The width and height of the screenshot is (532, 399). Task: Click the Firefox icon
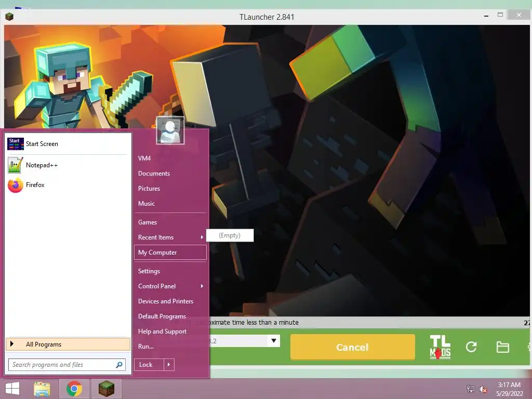tap(16, 185)
